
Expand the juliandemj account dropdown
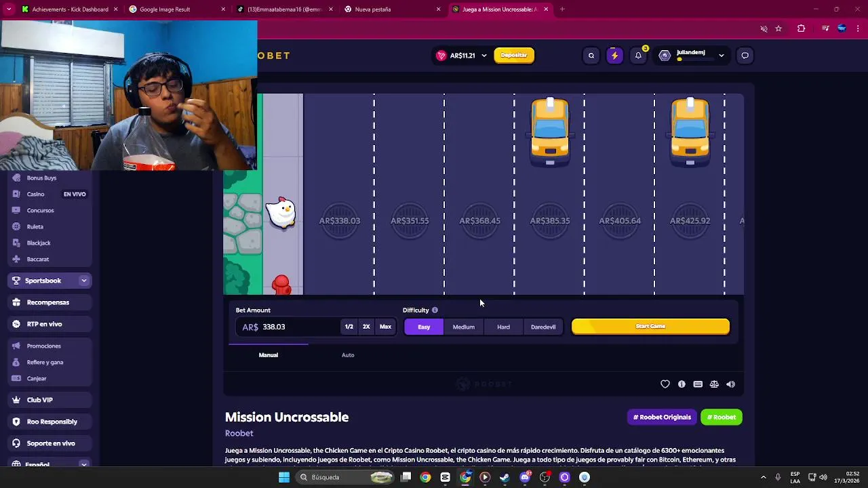click(721, 56)
